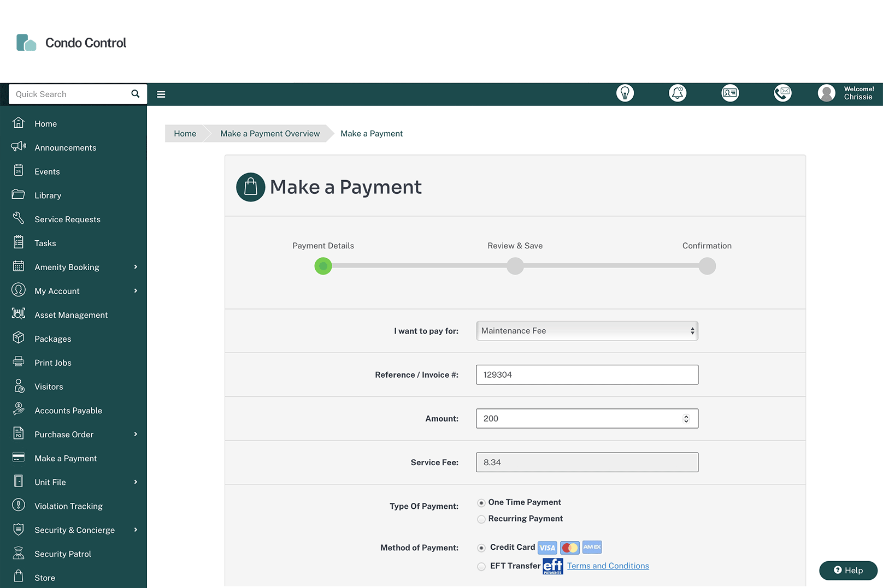Select the Violation Tracking icon
Image resolution: width=883 pixels, height=588 pixels.
tap(19, 505)
